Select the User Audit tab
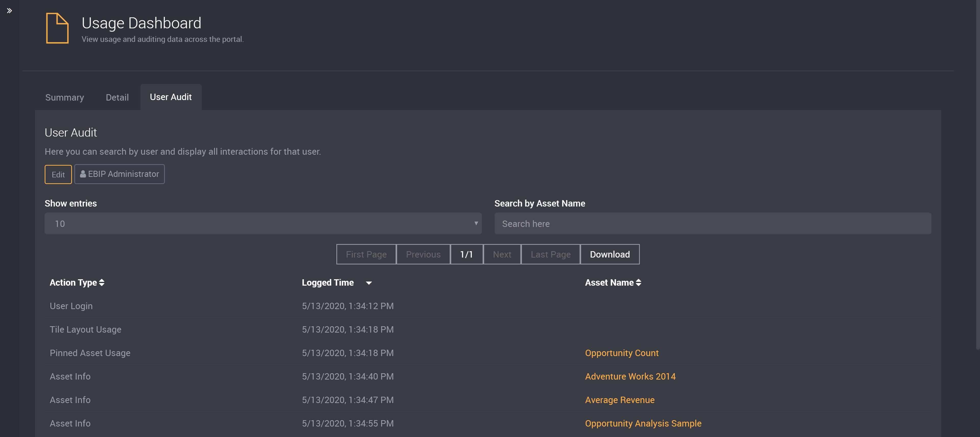The height and width of the screenshot is (437, 980). [x=171, y=97]
